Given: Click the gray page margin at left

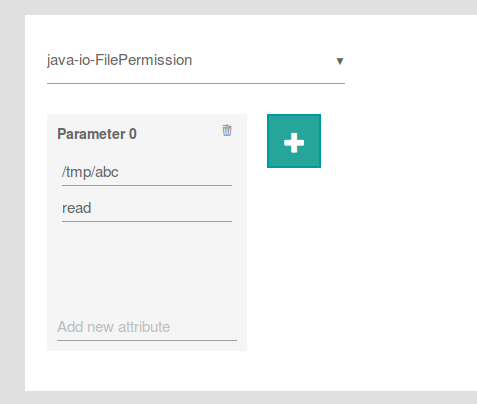Looking at the screenshot, I should tap(12, 202).
